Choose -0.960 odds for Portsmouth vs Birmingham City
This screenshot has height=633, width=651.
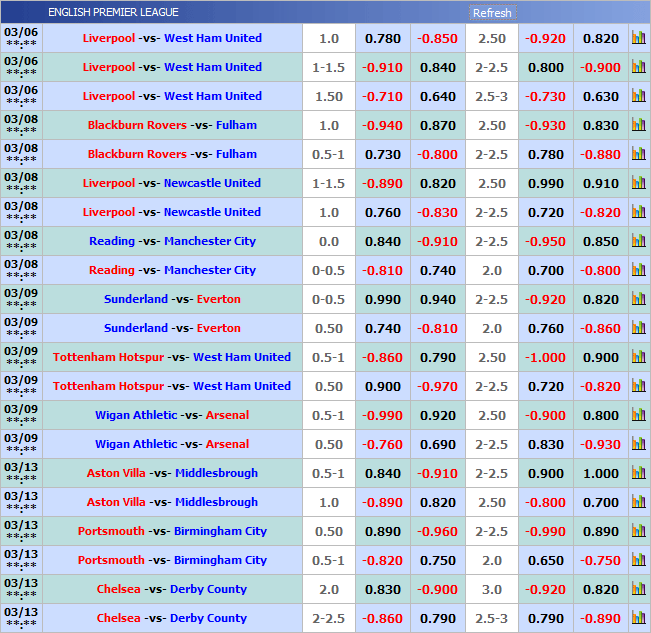pos(438,532)
